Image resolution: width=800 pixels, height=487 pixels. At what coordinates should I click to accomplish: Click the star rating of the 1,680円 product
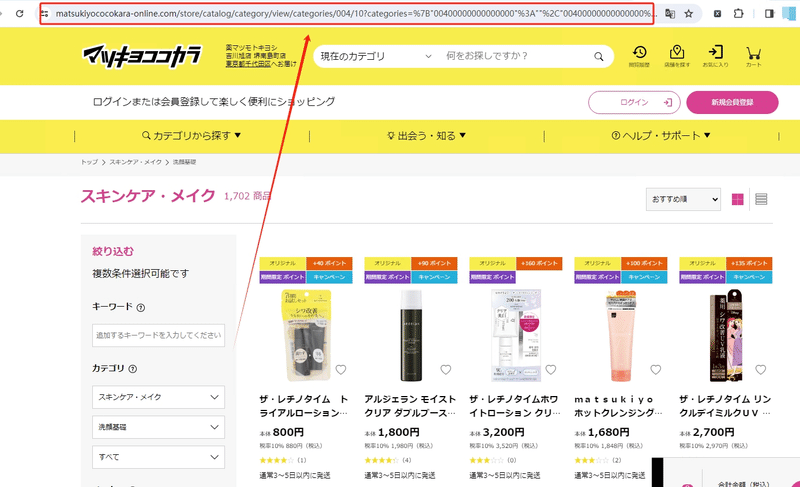pos(591,460)
